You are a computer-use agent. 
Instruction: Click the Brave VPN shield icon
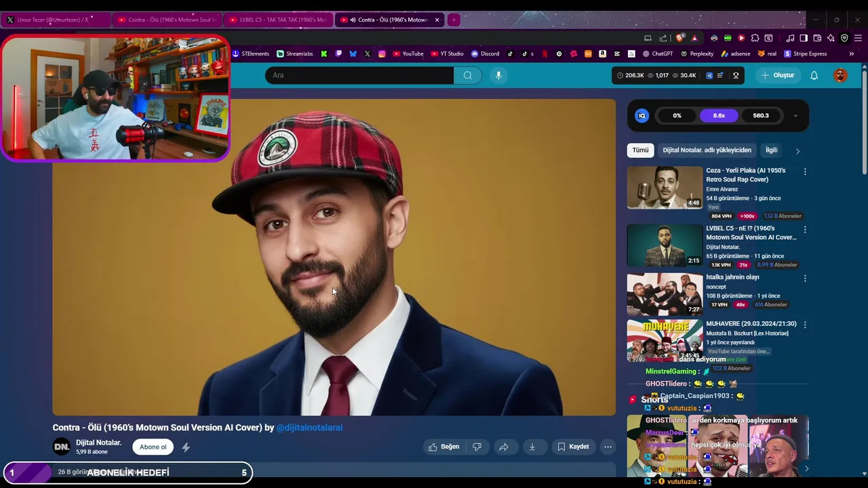(x=844, y=38)
